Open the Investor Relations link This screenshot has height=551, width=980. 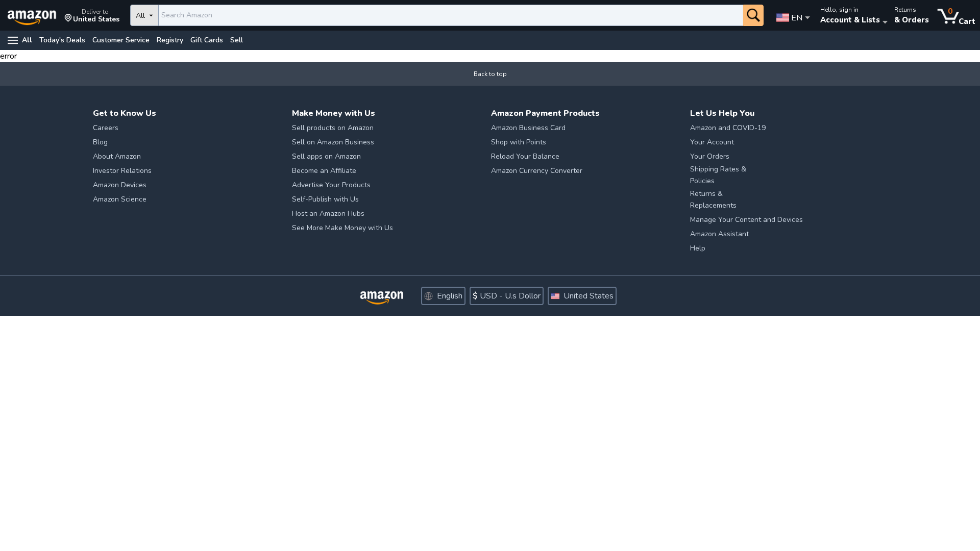122,171
